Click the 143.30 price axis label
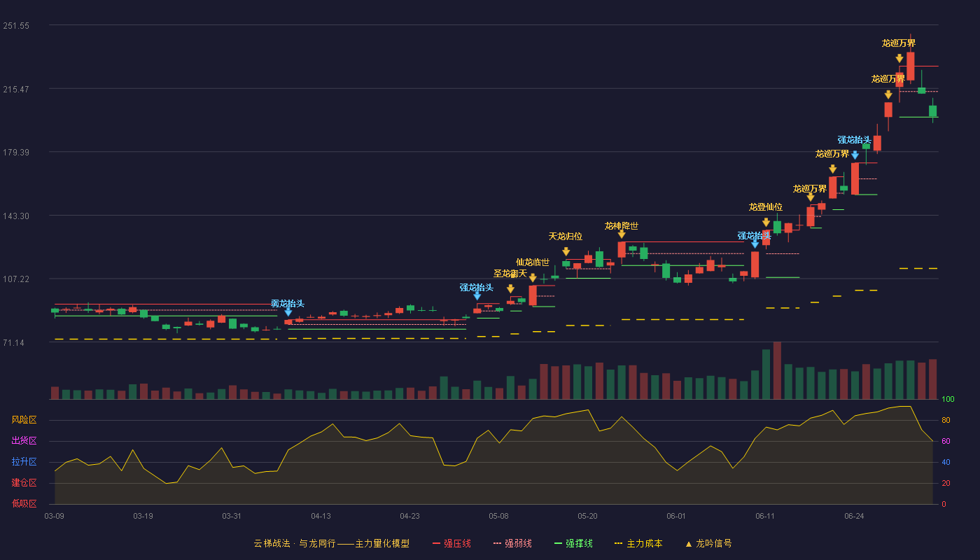Image resolution: width=980 pixels, height=560 pixels. click(16, 216)
